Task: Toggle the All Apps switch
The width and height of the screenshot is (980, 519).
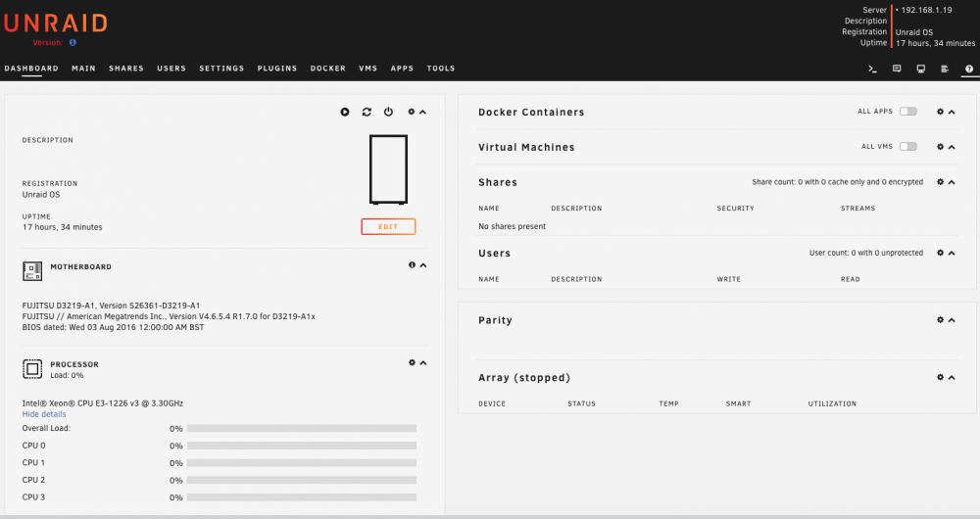Action: coord(908,112)
